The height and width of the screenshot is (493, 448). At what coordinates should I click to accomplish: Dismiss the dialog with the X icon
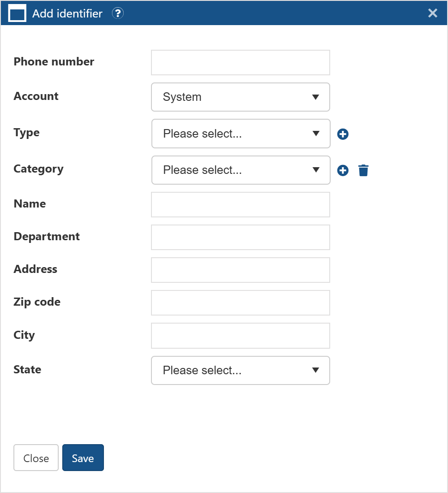[432, 13]
